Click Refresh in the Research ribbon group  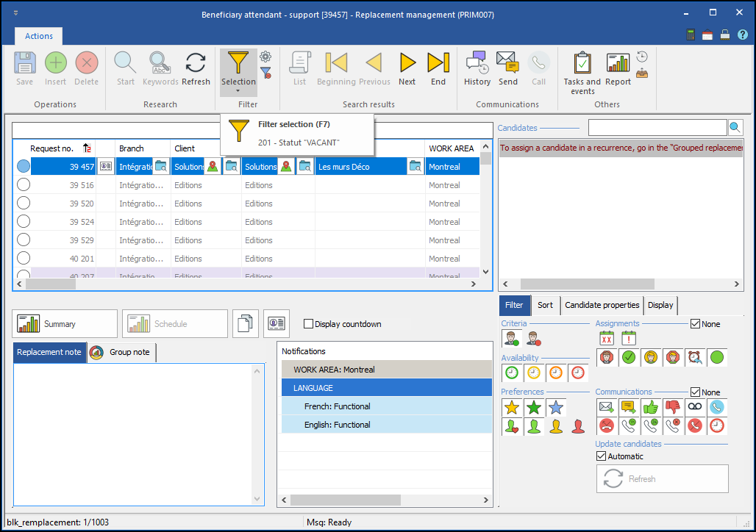click(x=196, y=69)
